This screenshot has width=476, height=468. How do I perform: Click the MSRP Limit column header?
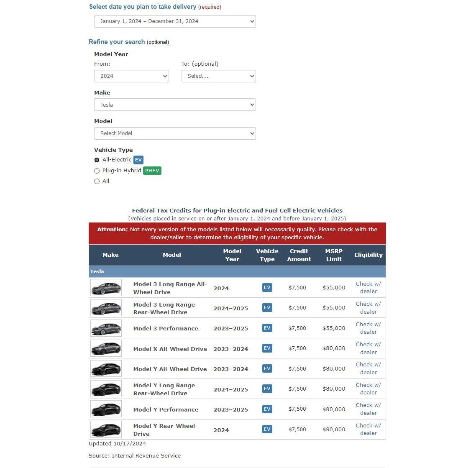click(334, 255)
